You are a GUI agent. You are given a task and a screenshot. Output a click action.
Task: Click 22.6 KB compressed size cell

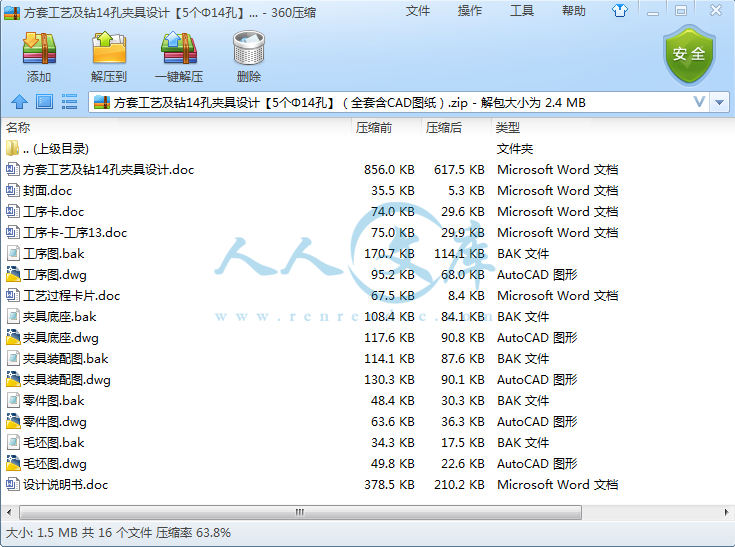click(462, 463)
